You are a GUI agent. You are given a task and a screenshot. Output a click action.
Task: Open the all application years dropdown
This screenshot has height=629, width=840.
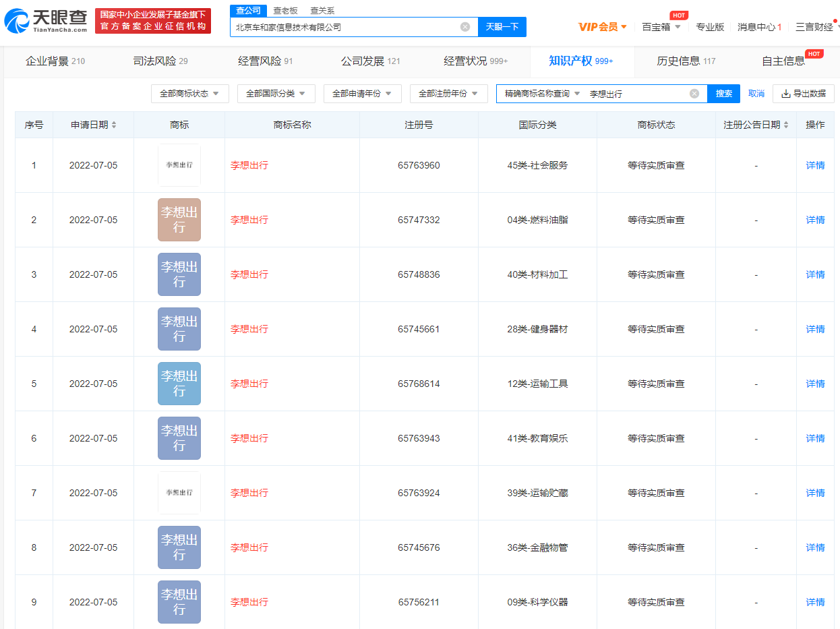pyautogui.click(x=363, y=94)
